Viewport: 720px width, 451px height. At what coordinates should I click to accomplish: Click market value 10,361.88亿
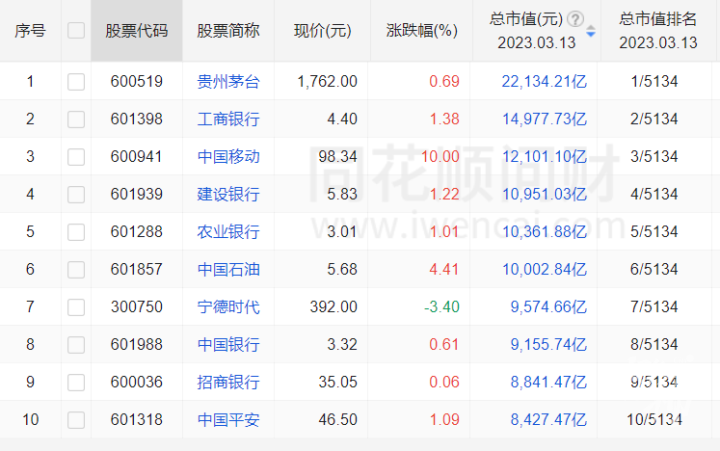click(x=544, y=232)
